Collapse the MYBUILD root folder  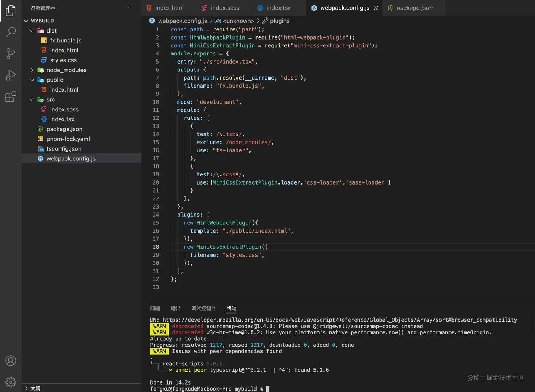coord(26,21)
